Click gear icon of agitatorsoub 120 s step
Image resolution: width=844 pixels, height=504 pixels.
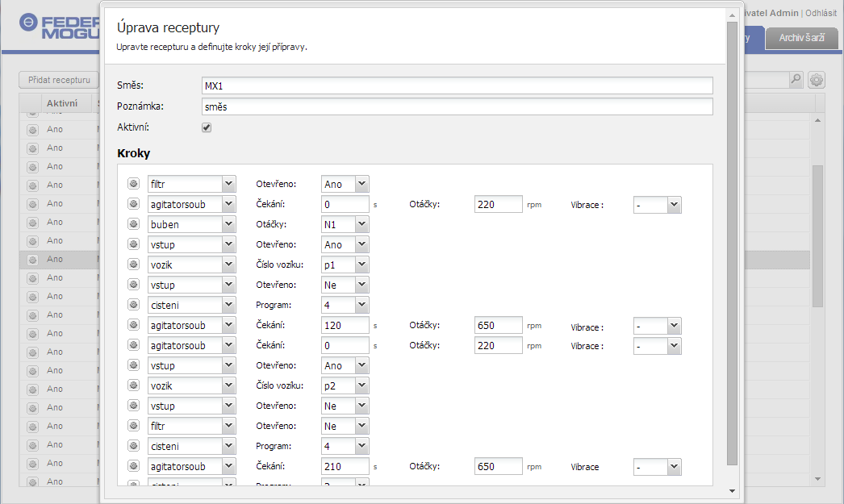pyautogui.click(x=133, y=325)
